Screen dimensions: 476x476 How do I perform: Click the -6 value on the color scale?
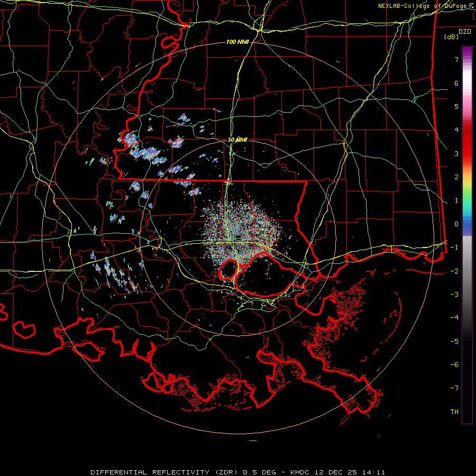click(x=454, y=365)
